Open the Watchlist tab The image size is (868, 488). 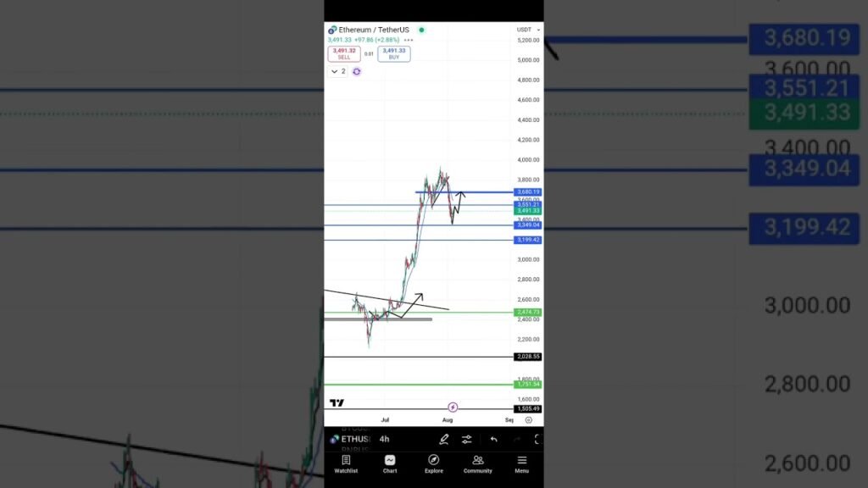[x=346, y=464]
